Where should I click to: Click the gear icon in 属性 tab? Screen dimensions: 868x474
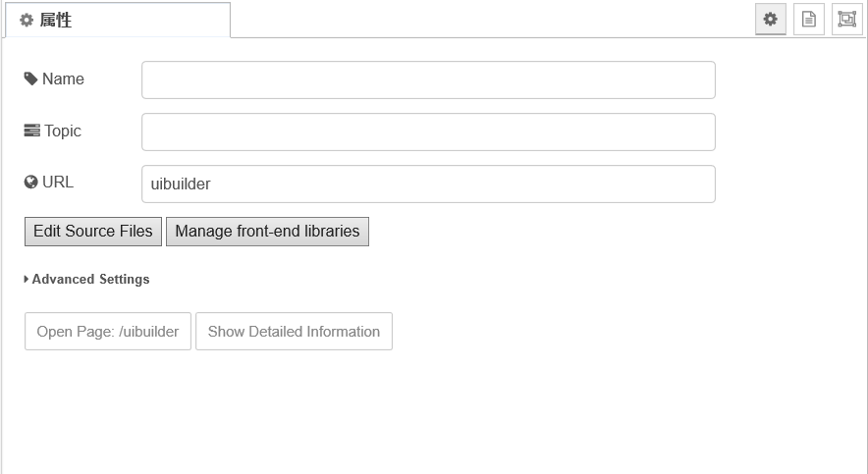(x=27, y=20)
